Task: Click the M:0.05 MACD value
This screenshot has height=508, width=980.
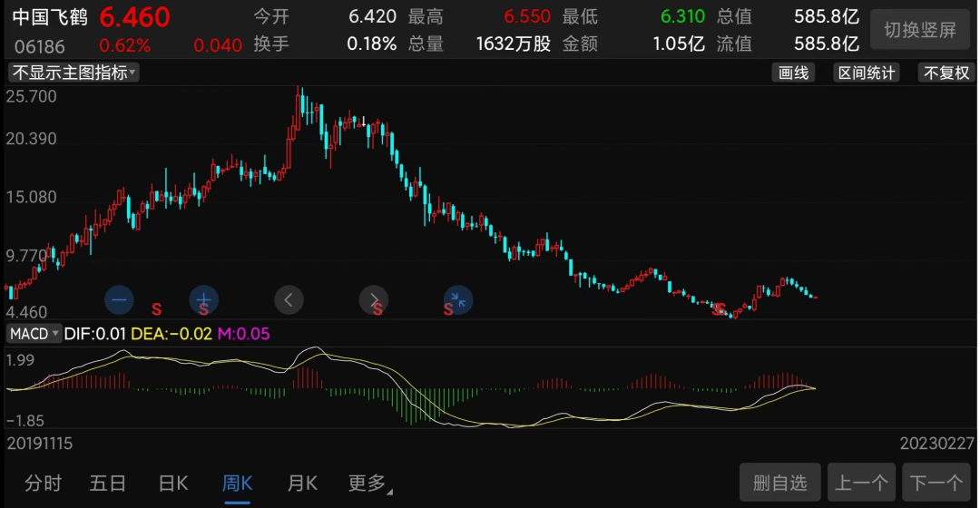Action: pos(244,334)
